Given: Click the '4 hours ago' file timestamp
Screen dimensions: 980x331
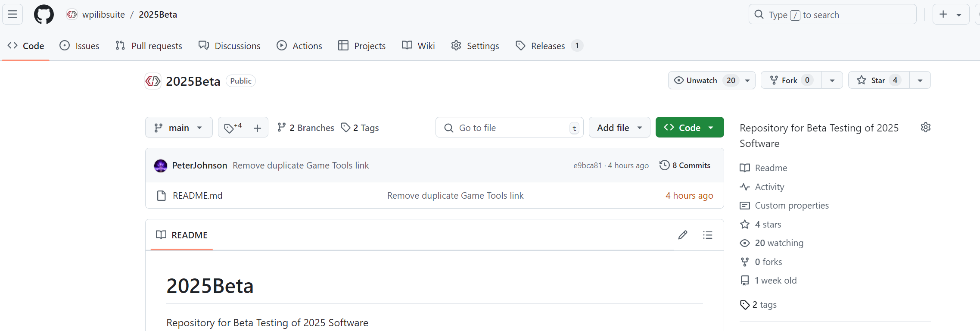Looking at the screenshot, I should pyautogui.click(x=689, y=196).
